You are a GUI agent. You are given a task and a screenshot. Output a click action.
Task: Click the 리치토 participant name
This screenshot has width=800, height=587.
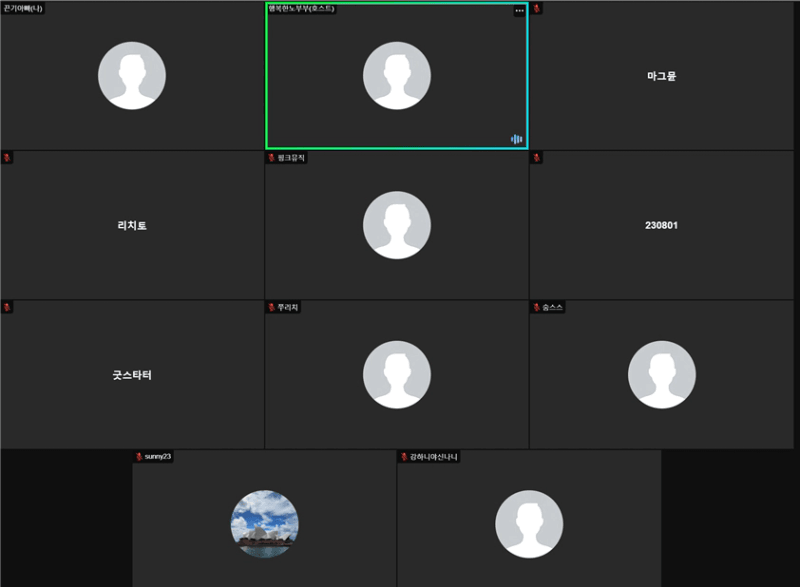[132, 225]
